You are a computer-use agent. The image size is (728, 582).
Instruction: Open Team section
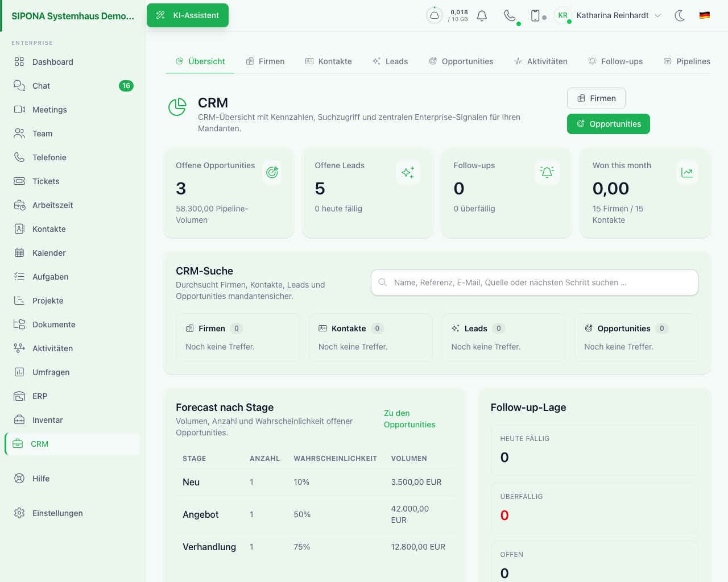coord(73,134)
